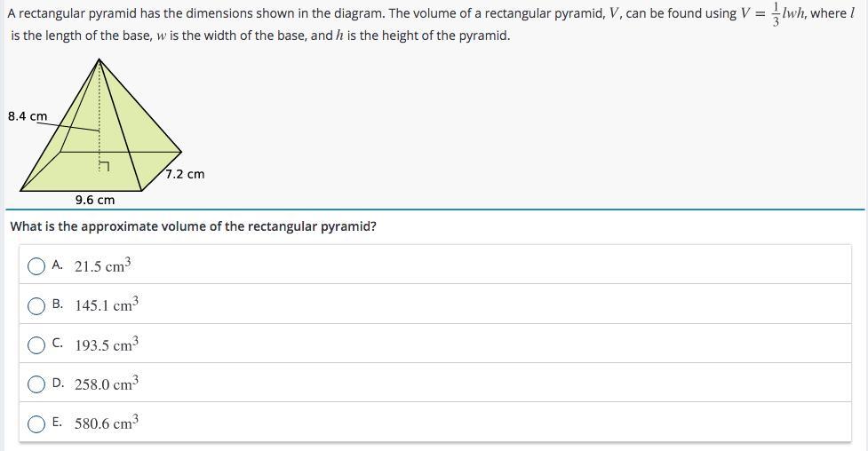
Task: Click the 145.1 cm³ answer text
Action: pos(107,305)
